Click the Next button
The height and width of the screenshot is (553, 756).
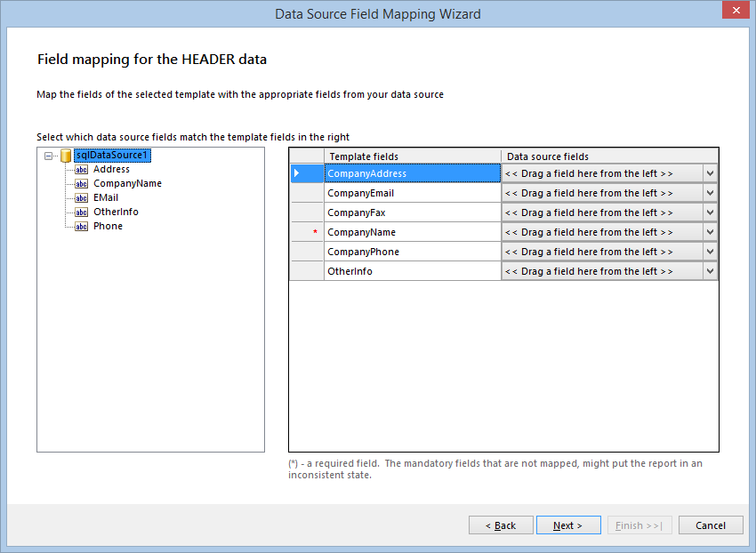[x=568, y=525]
